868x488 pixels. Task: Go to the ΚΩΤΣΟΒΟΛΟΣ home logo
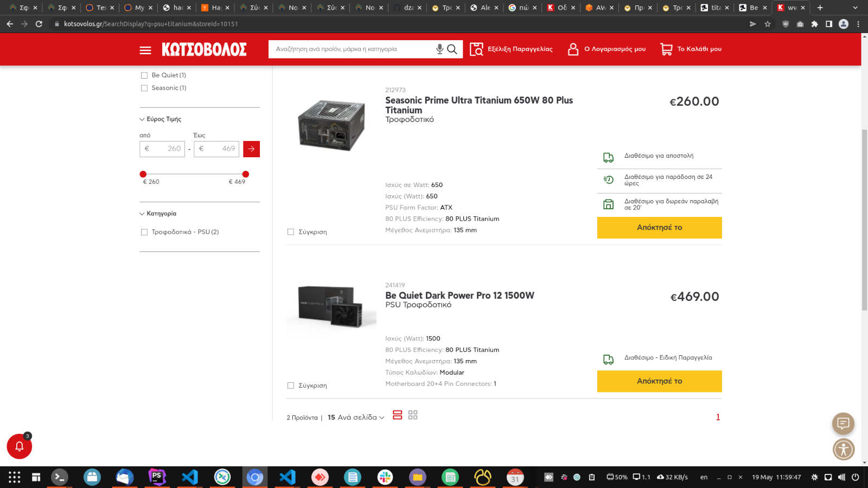click(204, 49)
